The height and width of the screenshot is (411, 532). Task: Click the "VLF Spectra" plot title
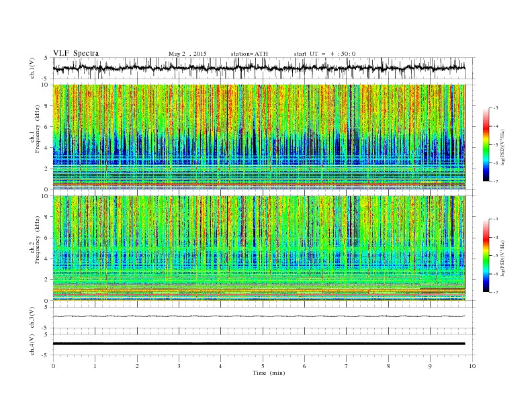coord(76,53)
